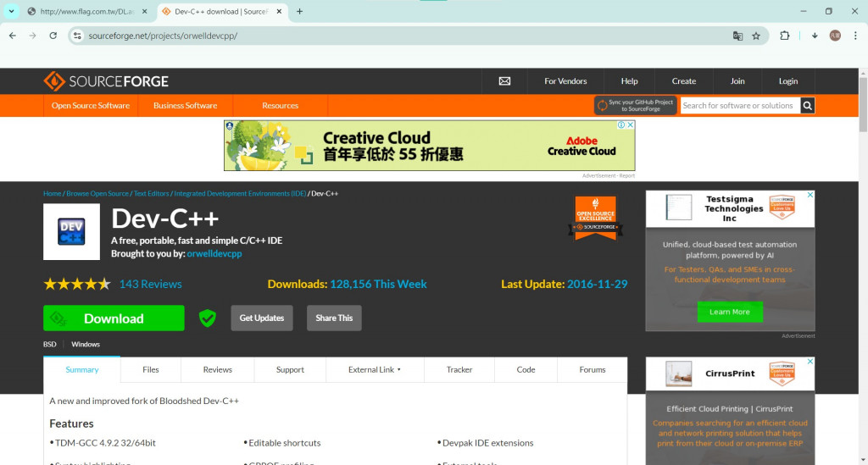Image resolution: width=868 pixels, height=465 pixels.
Task: Click the SourceForge logo
Action: pyautogui.click(x=106, y=81)
